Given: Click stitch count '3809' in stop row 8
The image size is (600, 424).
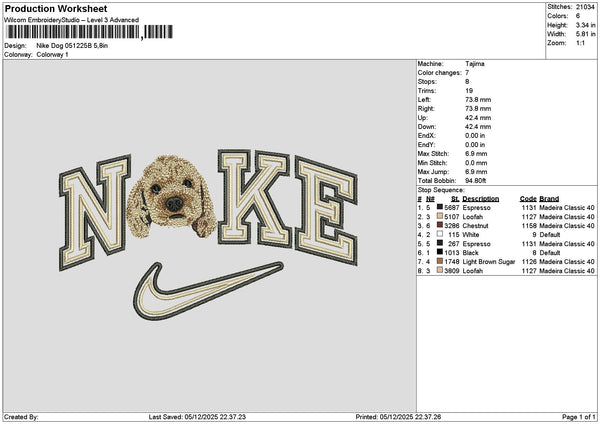Looking at the screenshot, I should [x=452, y=271].
